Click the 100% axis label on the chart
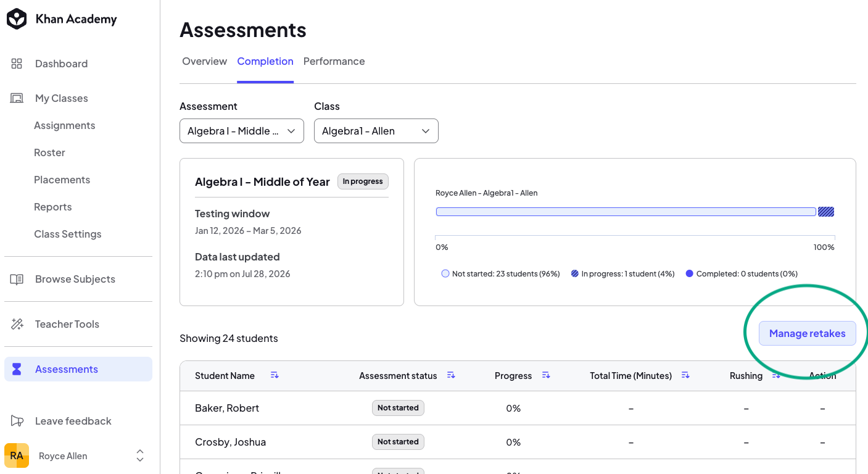The height and width of the screenshot is (474, 868). tap(824, 247)
